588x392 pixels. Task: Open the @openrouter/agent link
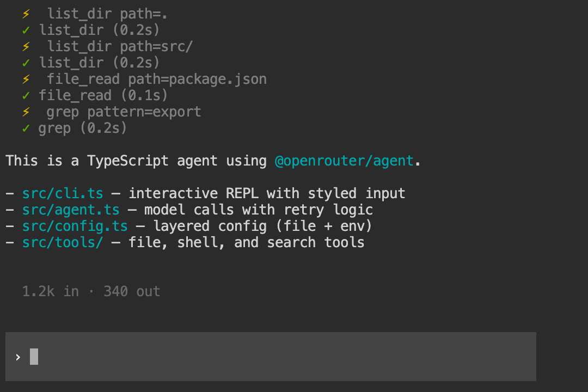(345, 161)
